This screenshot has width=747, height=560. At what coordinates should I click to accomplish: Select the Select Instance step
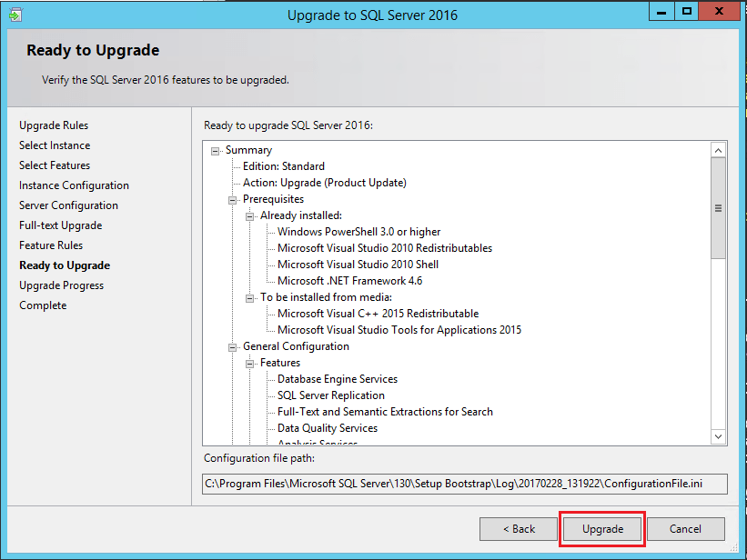pos(55,145)
